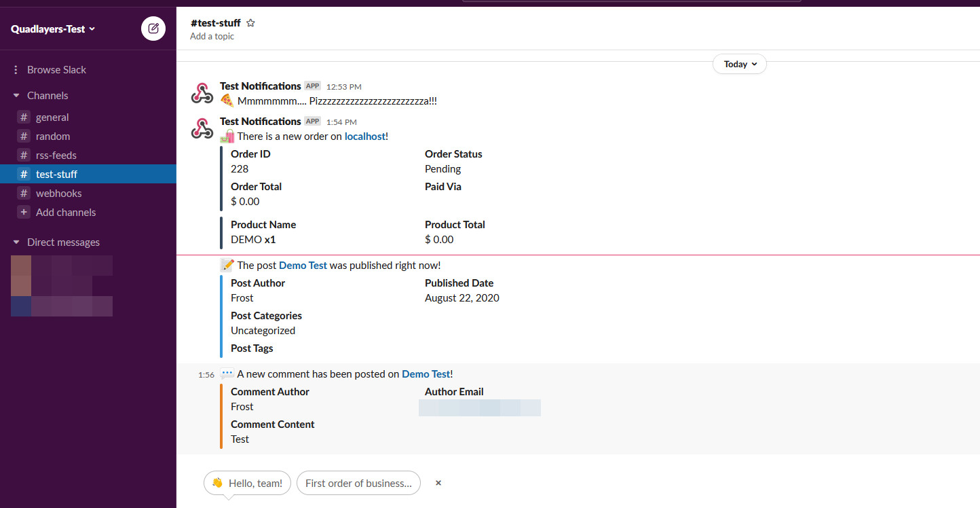Click the August 22, 2020 published date
The height and width of the screenshot is (508, 980).
pyautogui.click(x=462, y=298)
